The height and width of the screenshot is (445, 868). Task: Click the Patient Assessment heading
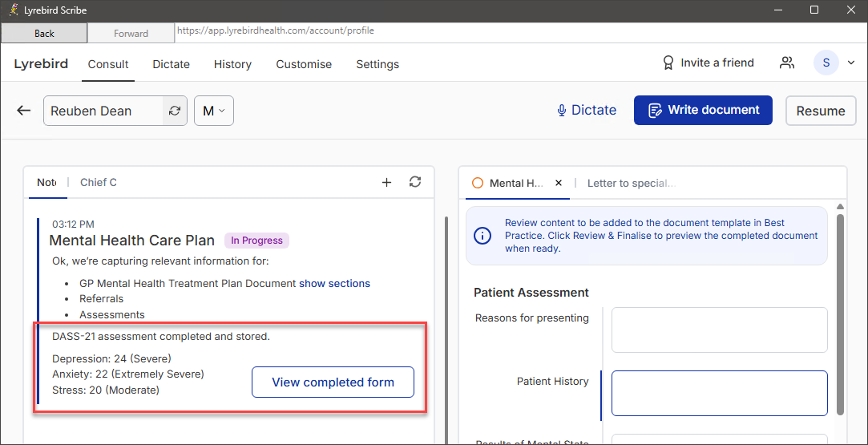[531, 292]
